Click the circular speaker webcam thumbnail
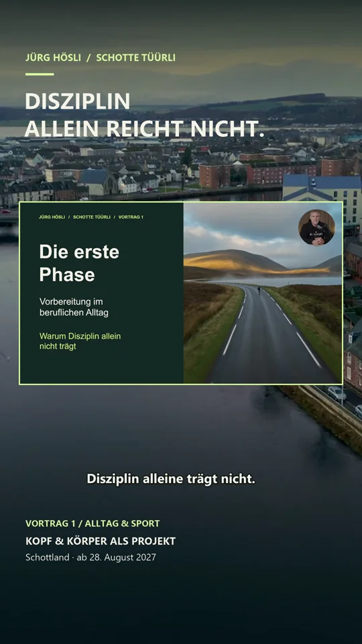Viewport: 362px width, 644px height. 316,227
